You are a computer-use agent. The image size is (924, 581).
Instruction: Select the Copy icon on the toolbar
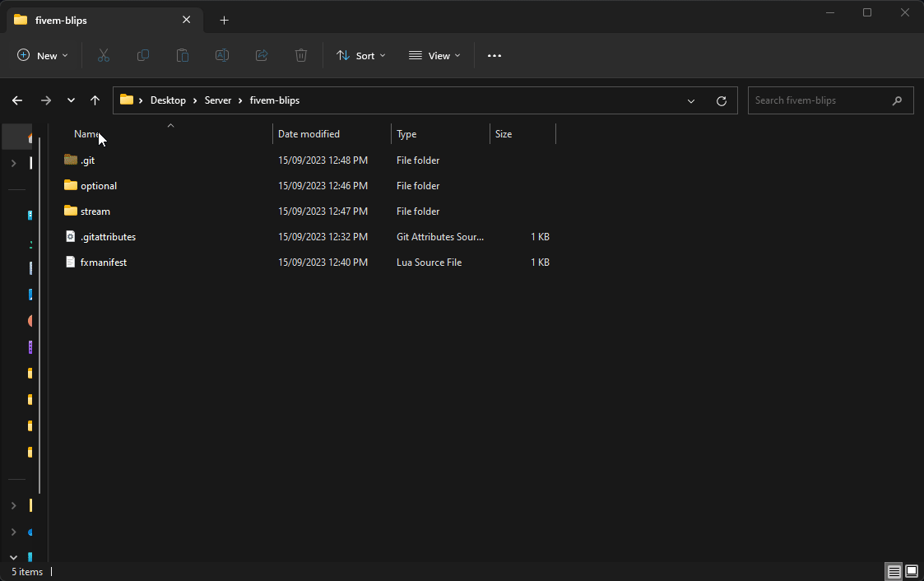pyautogui.click(x=142, y=55)
